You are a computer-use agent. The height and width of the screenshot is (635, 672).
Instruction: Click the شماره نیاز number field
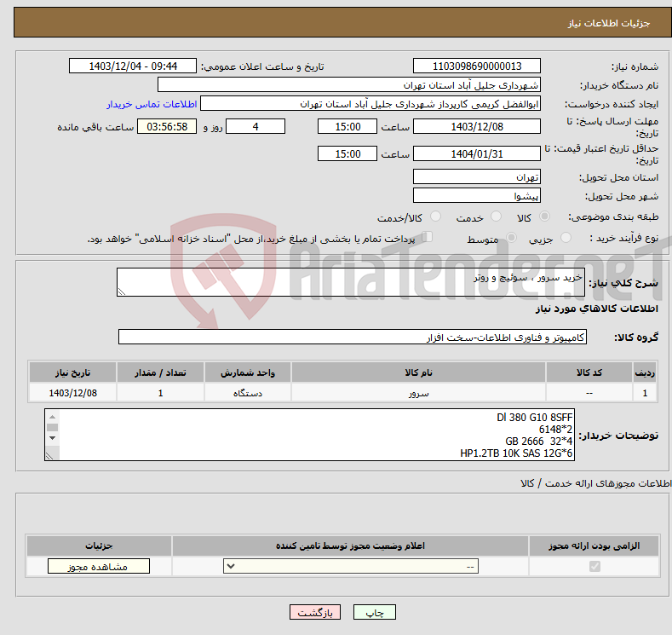click(x=476, y=66)
